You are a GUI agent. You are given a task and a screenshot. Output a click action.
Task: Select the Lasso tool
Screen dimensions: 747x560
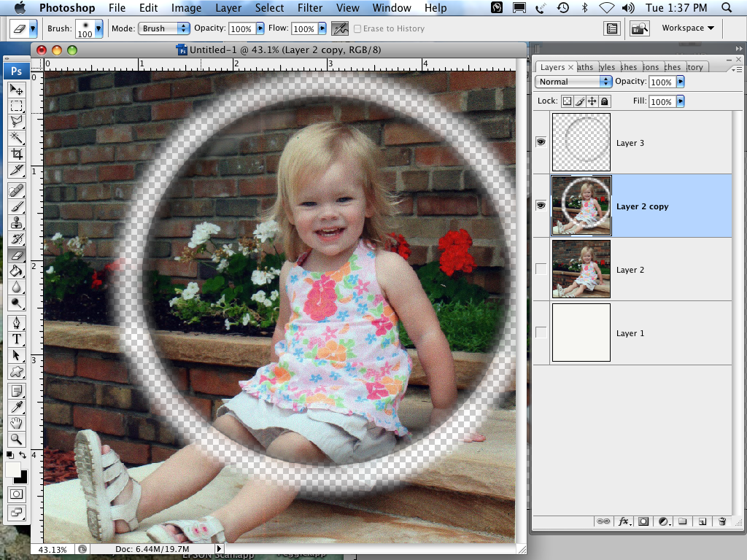pyautogui.click(x=16, y=122)
